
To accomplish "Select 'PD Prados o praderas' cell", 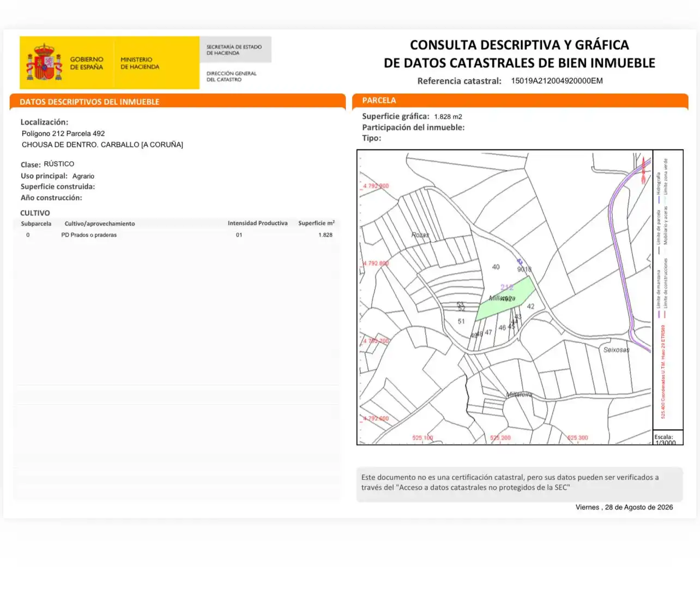I will click(89, 235).
